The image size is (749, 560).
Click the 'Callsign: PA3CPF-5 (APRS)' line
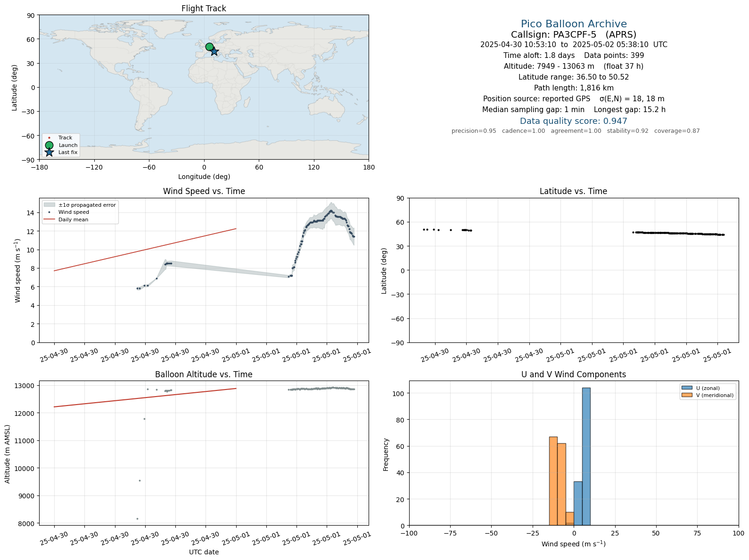(574, 34)
